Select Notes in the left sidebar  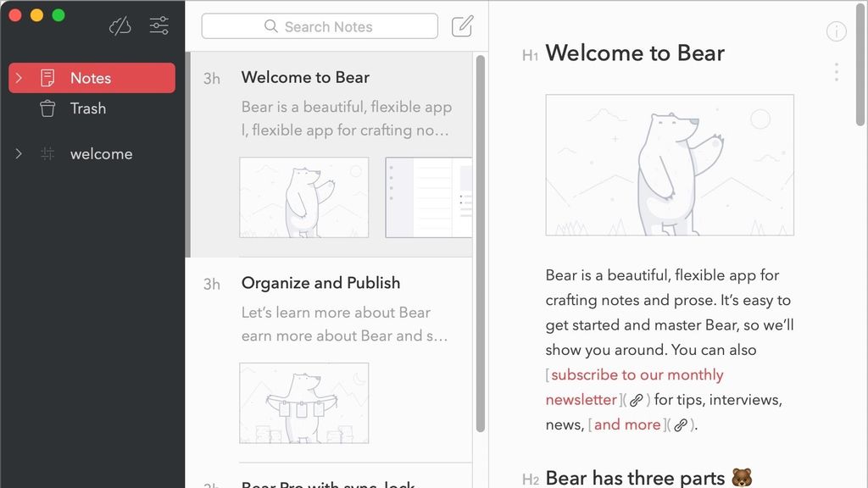click(92, 78)
